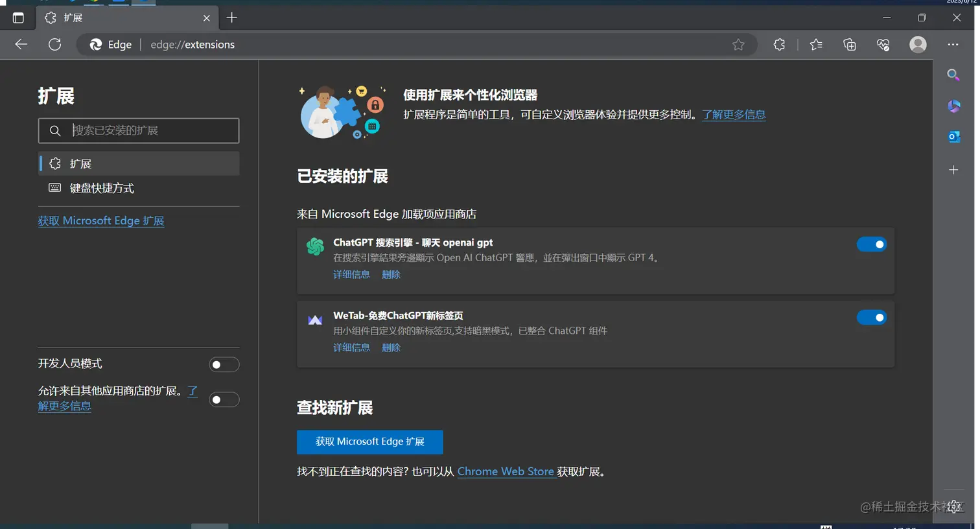Add page to favorites star icon
The width and height of the screenshot is (980, 529).
[738, 44]
